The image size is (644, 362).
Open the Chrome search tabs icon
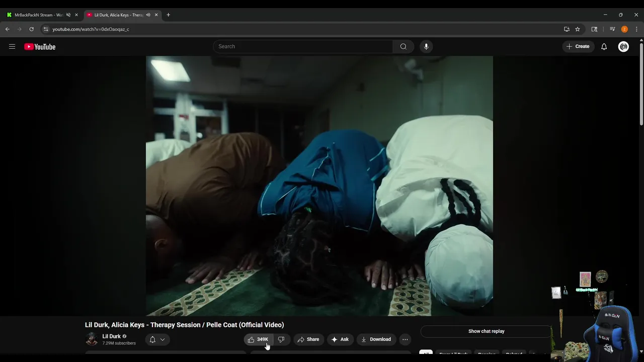click(x=594, y=29)
